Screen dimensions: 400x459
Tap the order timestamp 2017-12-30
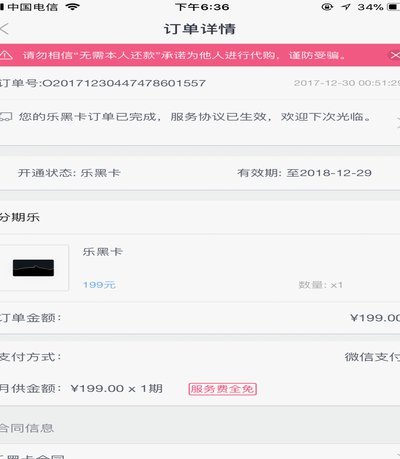347,83
